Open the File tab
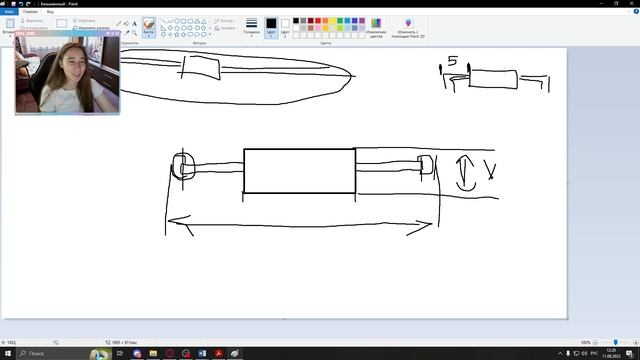 pyautogui.click(x=9, y=11)
